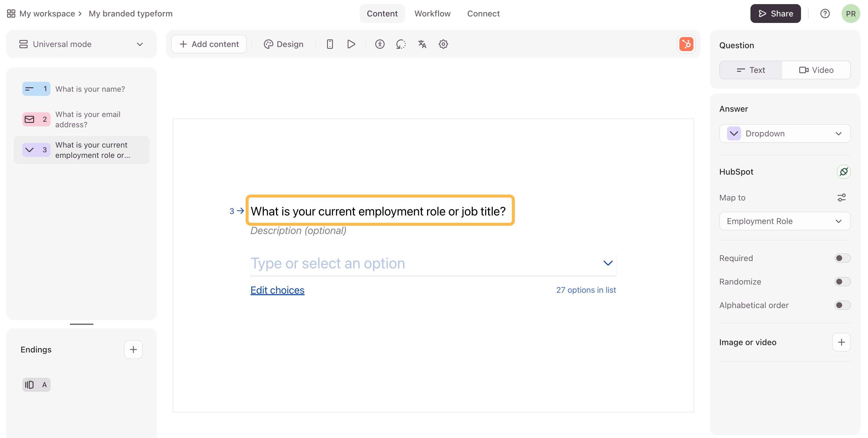Click the 27 options in list text
868x438 pixels.
pyautogui.click(x=586, y=290)
